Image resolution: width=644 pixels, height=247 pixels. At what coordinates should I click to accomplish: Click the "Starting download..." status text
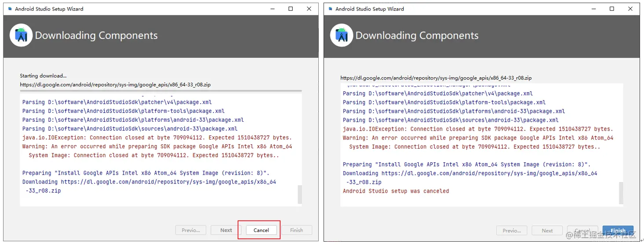[x=43, y=76]
